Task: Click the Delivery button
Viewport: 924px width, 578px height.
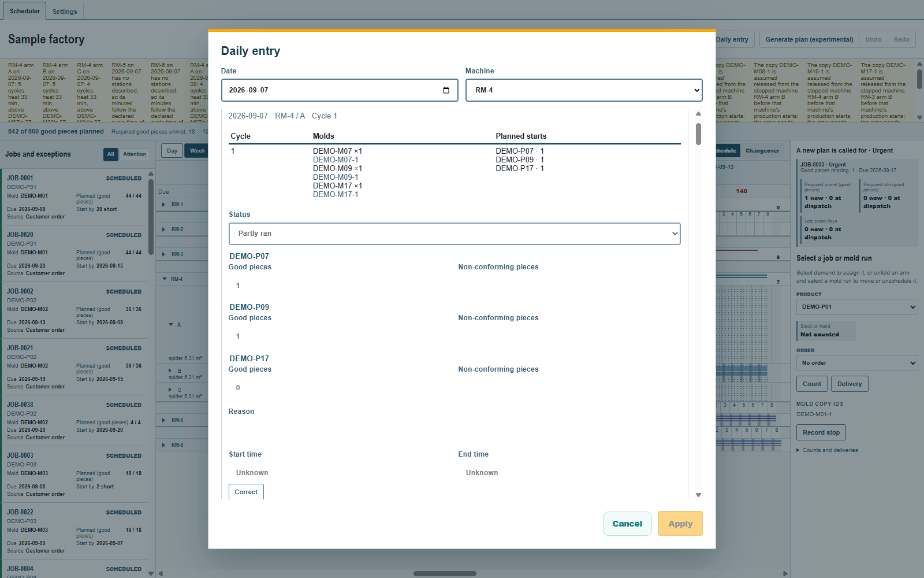Action: (x=850, y=384)
